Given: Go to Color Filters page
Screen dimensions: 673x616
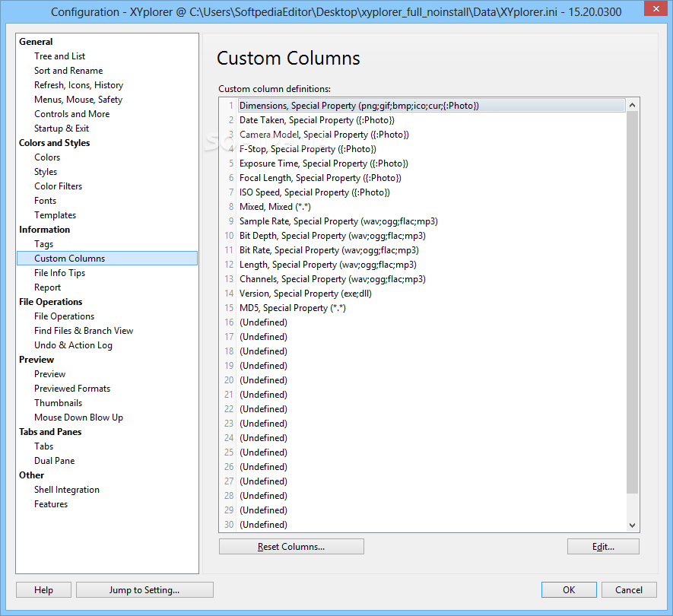Looking at the screenshot, I should click(x=58, y=186).
